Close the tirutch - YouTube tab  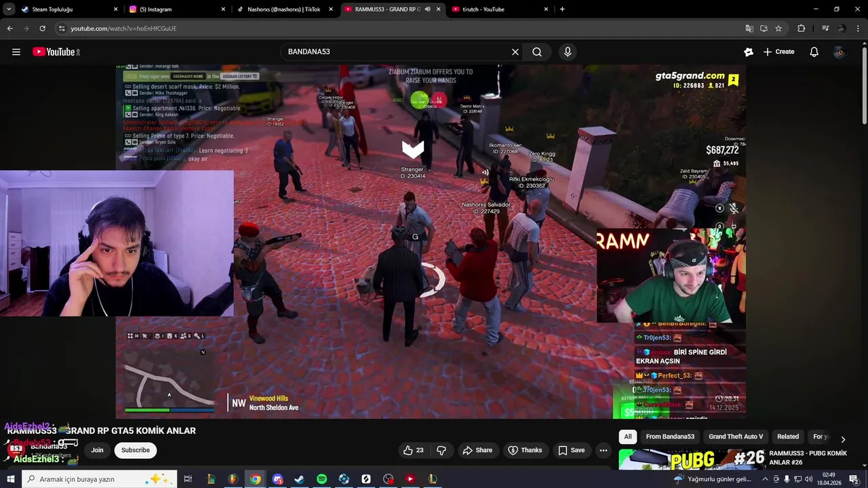[x=546, y=9]
